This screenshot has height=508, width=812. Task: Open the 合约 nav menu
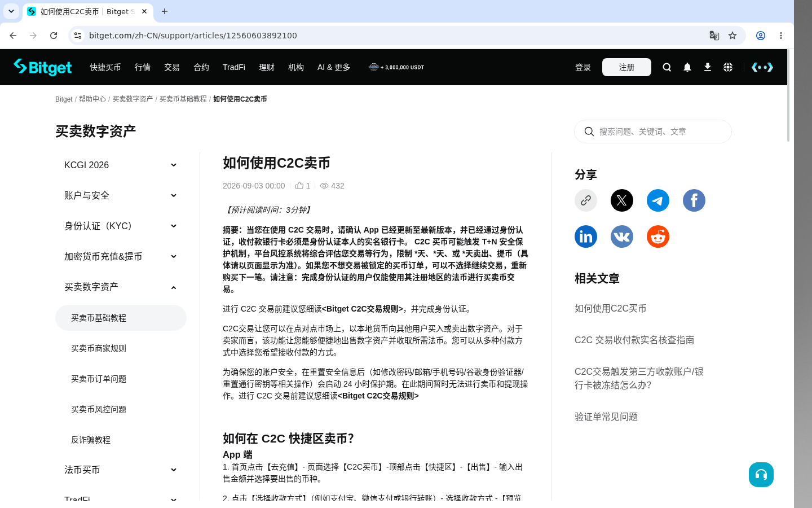(x=201, y=67)
